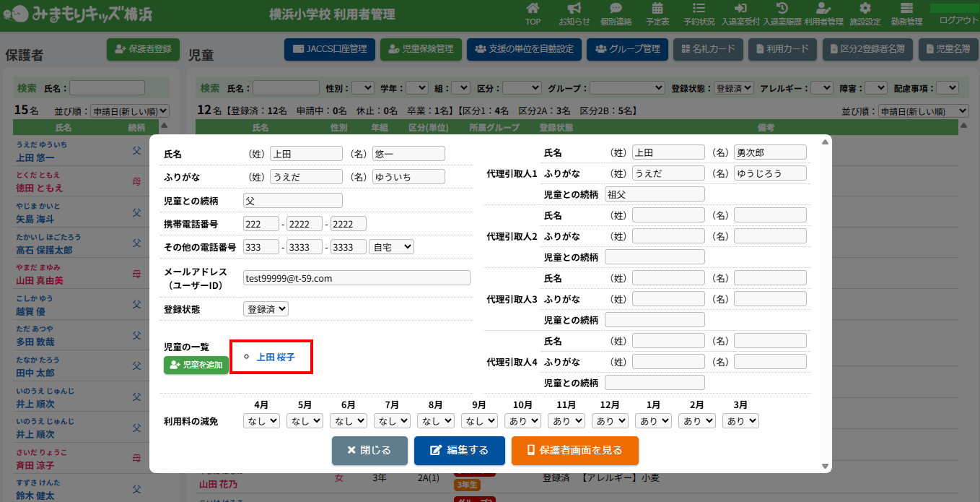Open the 自宅 phone type dropdown

(x=391, y=246)
